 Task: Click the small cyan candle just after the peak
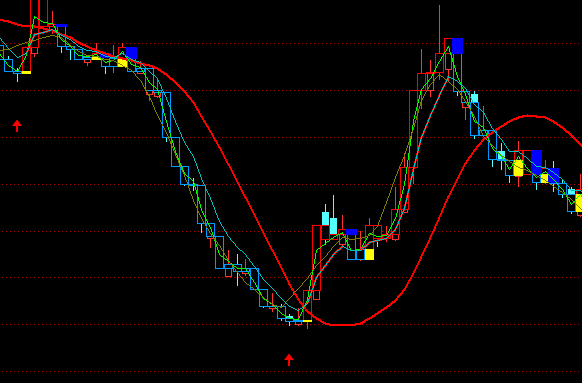tap(474, 98)
